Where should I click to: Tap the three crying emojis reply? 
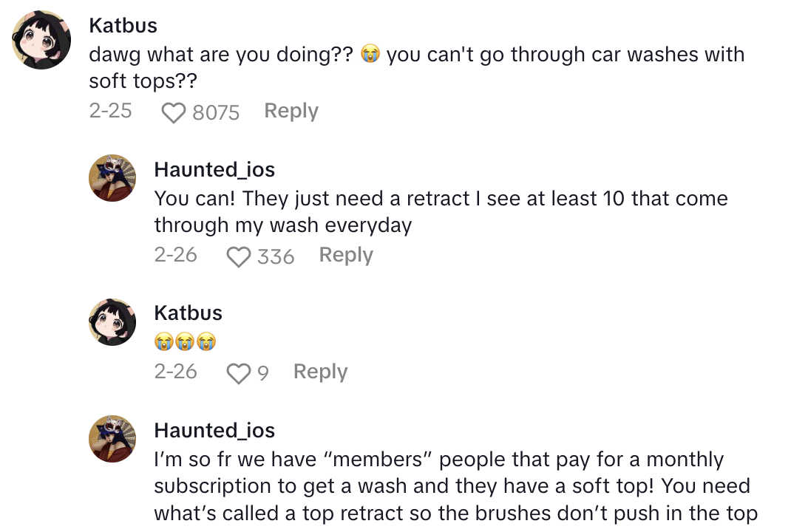coord(185,342)
